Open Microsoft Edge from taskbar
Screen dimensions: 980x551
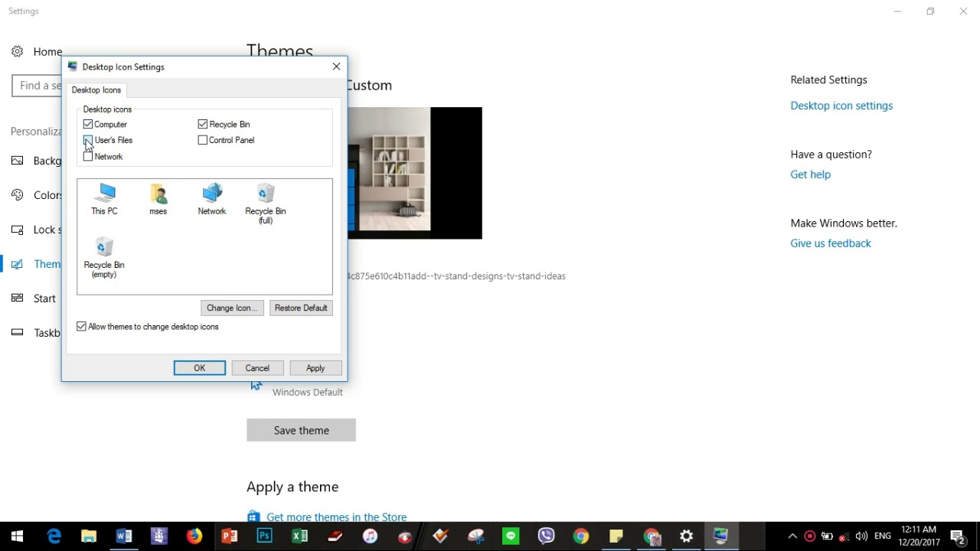point(54,536)
